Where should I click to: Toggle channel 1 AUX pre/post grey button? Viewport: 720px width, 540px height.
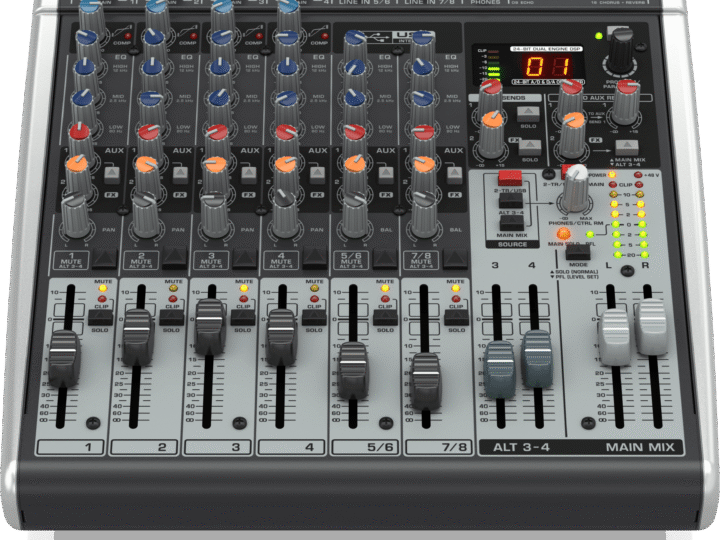tap(112, 173)
